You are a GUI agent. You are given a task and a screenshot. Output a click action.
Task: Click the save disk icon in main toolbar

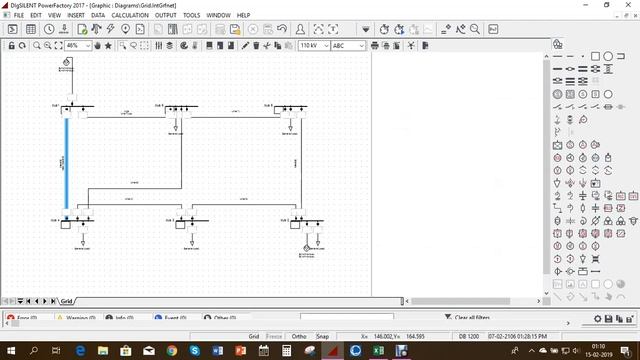click(235, 29)
